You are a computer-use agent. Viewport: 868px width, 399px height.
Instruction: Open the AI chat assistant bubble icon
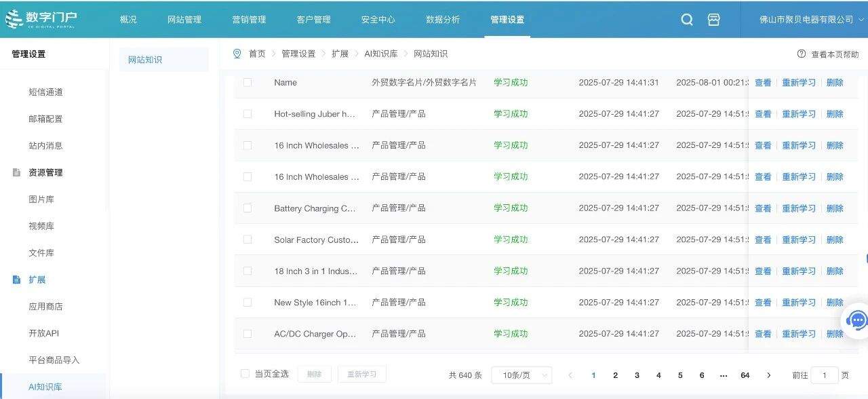856,320
